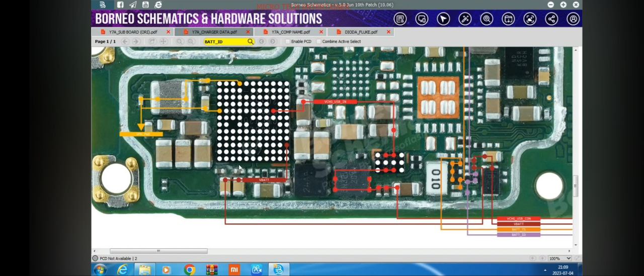Viewport: 644px width, 276px height.
Task: Select the VCHG_USB_CON legend label
Action: coord(519,219)
